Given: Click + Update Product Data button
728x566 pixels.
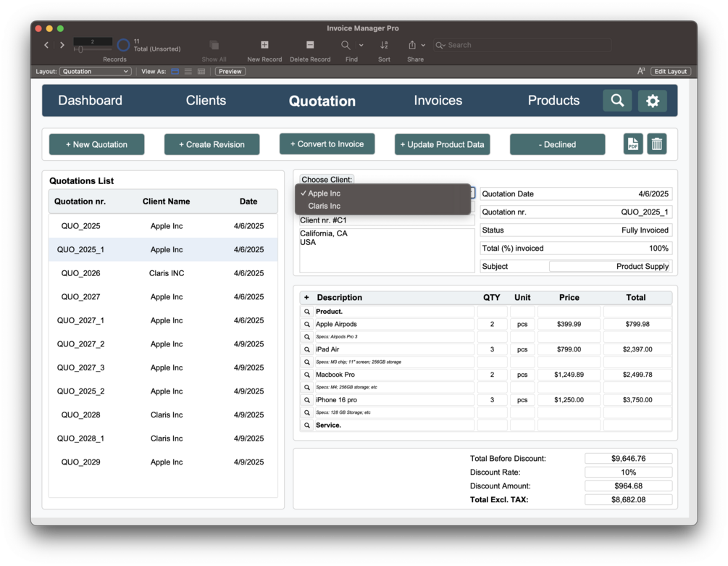Looking at the screenshot, I should point(442,144).
